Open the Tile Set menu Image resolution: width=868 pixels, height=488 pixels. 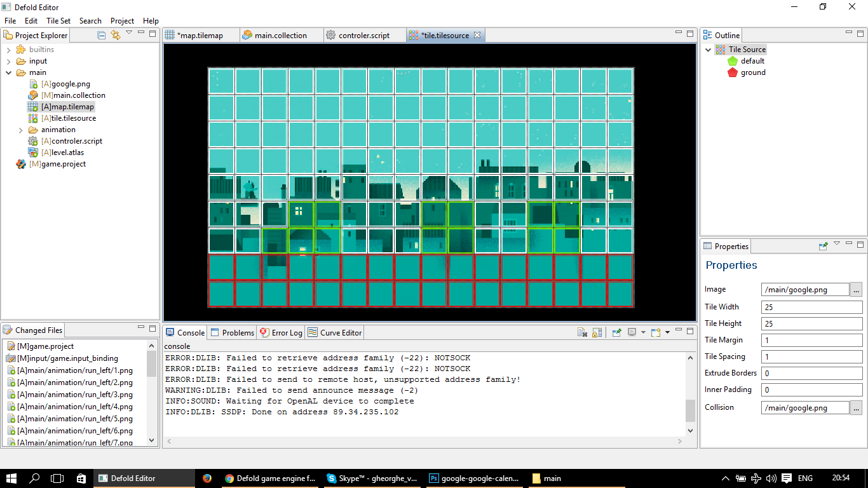(58, 21)
